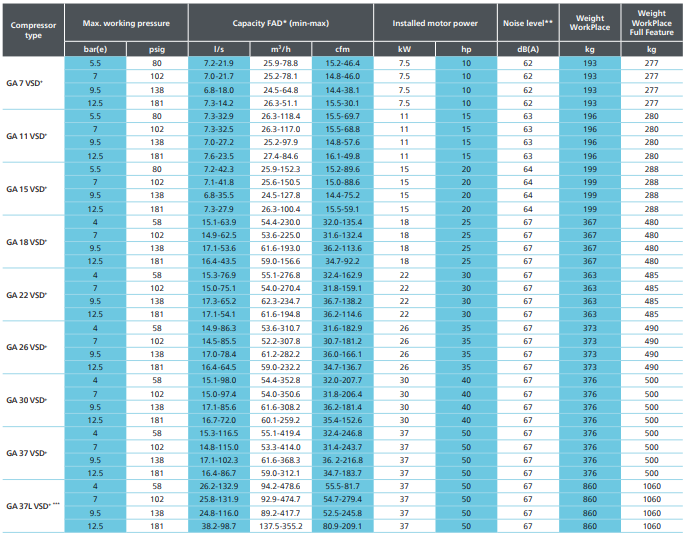Screen dimensions: 689x538
Task: Select the l/s cell '26.2-132.9'
Action: pos(219,486)
